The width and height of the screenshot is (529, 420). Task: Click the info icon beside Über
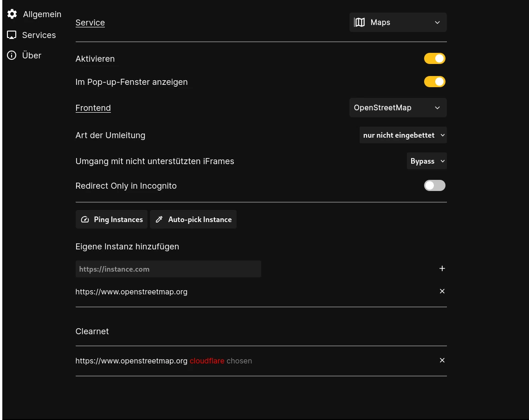coord(12,55)
